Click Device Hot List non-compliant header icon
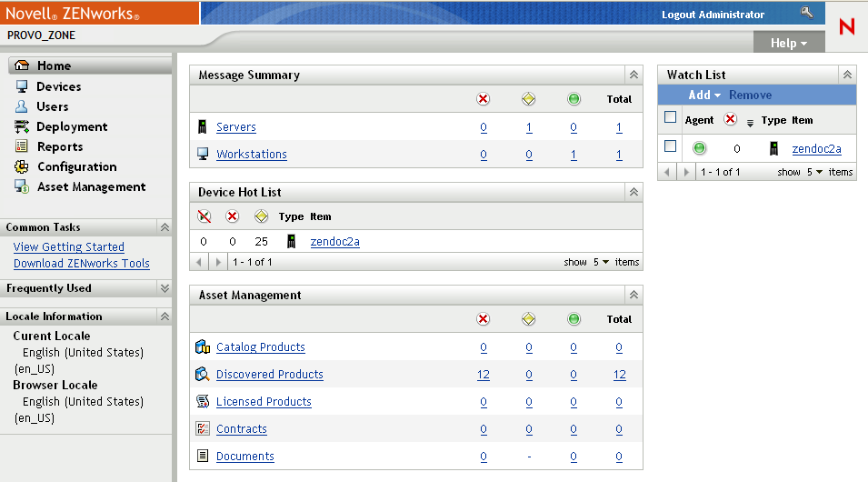 205,216
